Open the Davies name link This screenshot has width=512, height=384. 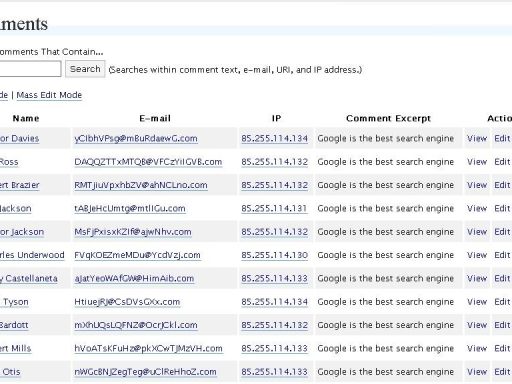pos(19,138)
